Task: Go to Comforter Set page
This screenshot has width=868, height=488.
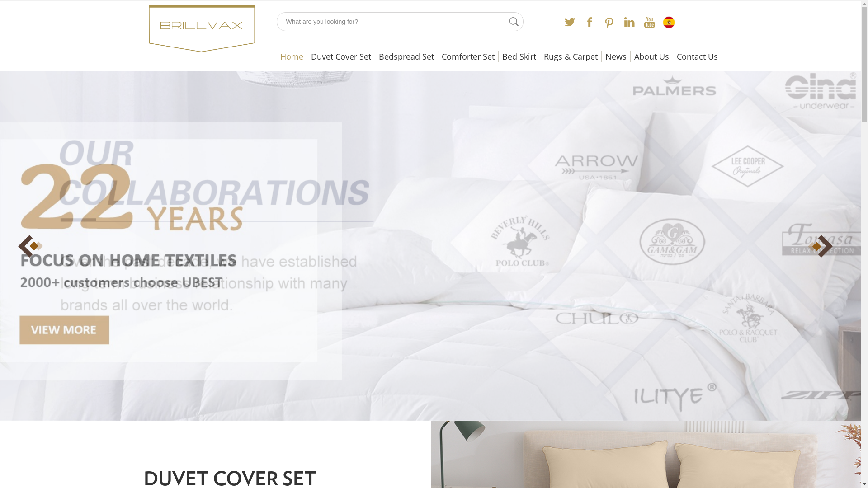Action: pyautogui.click(x=468, y=56)
